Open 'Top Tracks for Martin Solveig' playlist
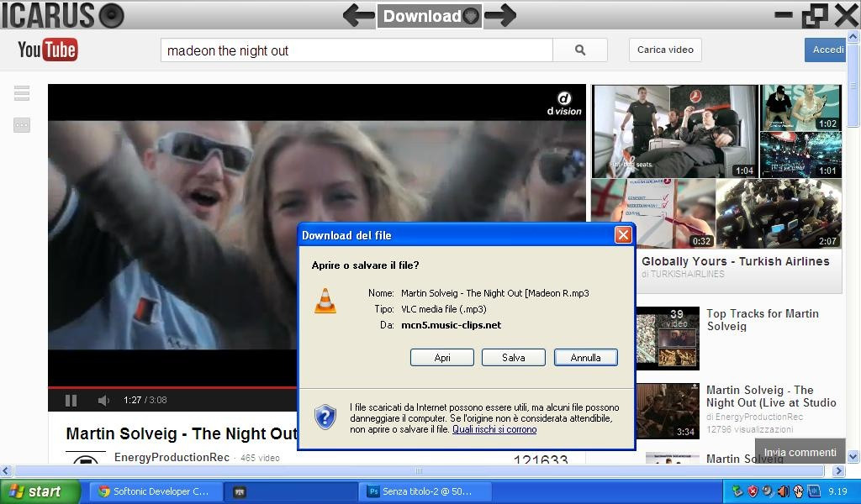861x504 pixels. pyautogui.click(x=762, y=320)
